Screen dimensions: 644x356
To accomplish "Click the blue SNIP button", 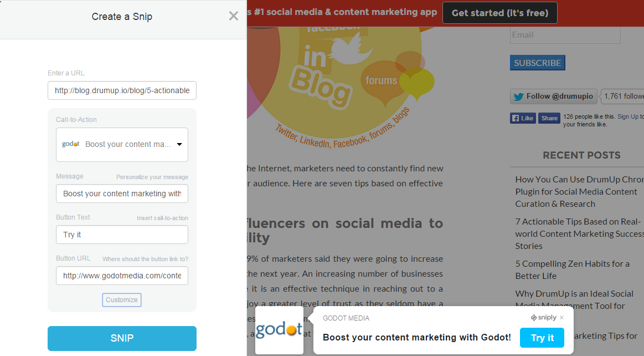I will [x=122, y=338].
